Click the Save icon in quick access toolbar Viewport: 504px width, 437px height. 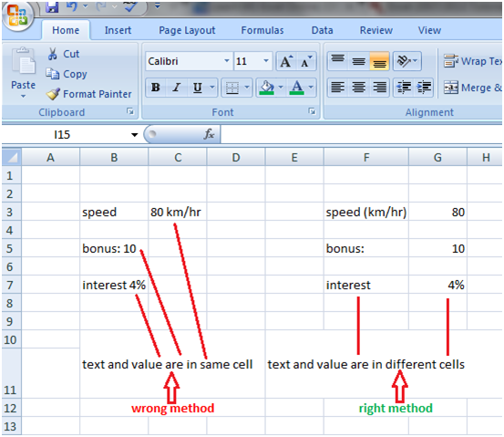click(x=52, y=6)
